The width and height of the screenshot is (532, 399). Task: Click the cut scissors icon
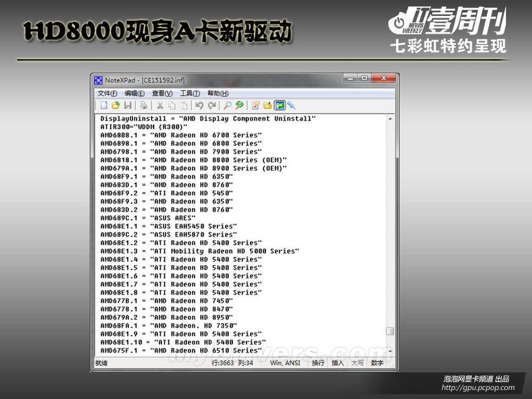[x=160, y=105]
